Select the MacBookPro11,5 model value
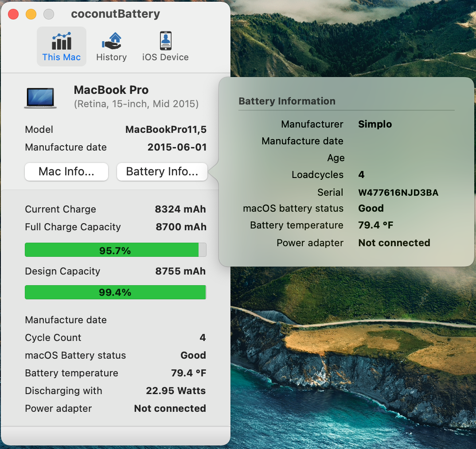This screenshot has height=449, width=476. pos(166,130)
